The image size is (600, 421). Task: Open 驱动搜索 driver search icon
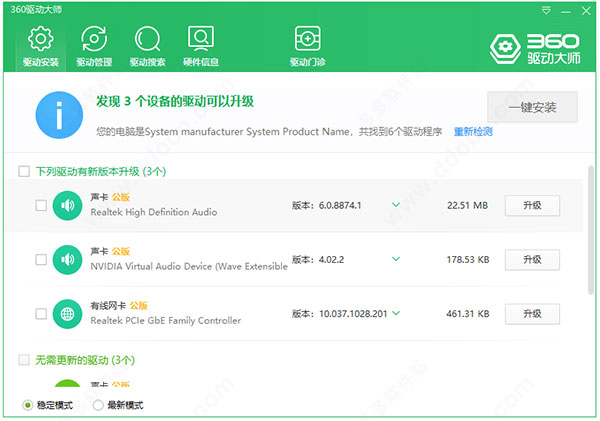[x=147, y=46]
